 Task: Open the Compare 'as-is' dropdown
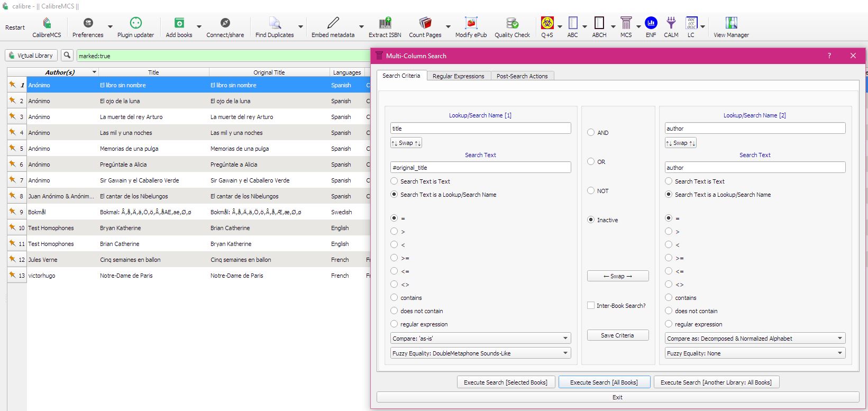click(x=480, y=339)
